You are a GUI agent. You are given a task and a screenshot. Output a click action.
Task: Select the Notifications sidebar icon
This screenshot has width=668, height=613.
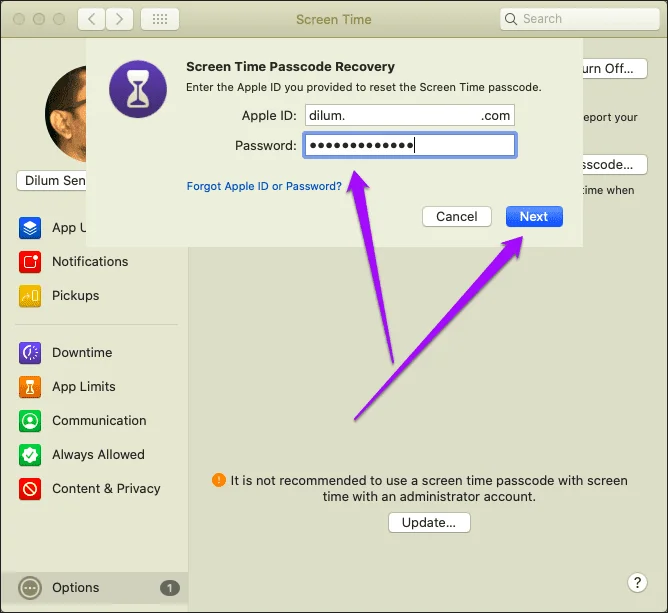[x=30, y=262]
